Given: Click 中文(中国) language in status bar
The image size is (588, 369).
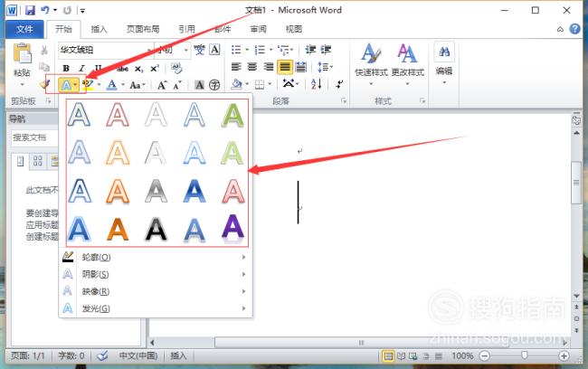Looking at the screenshot, I should click(138, 355).
